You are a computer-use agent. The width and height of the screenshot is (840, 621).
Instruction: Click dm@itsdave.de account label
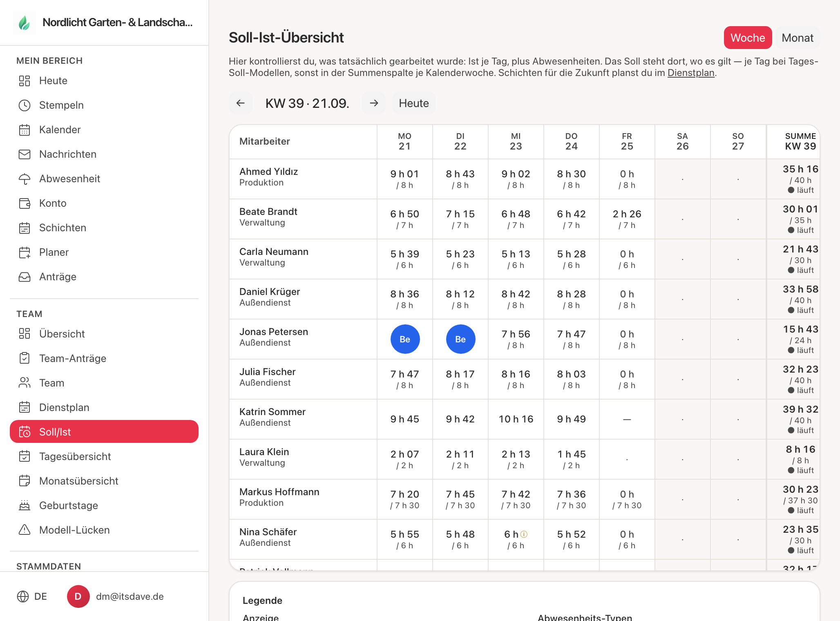pos(130,596)
